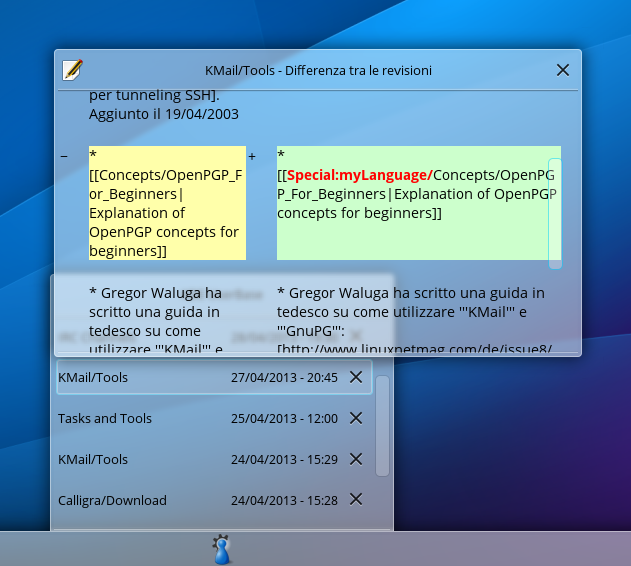Click the diff popup vertical scrollbar
Viewport: 631px width, 566px height.
pyautogui.click(x=555, y=213)
